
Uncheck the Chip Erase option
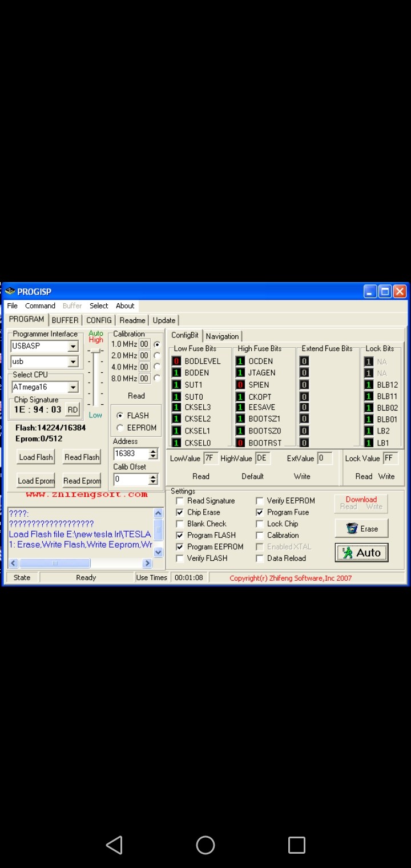[x=180, y=512]
